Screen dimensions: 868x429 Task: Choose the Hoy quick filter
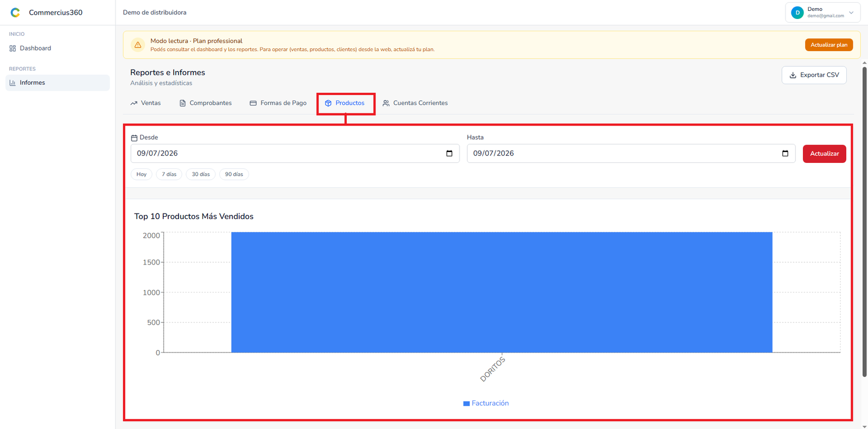[x=142, y=174]
